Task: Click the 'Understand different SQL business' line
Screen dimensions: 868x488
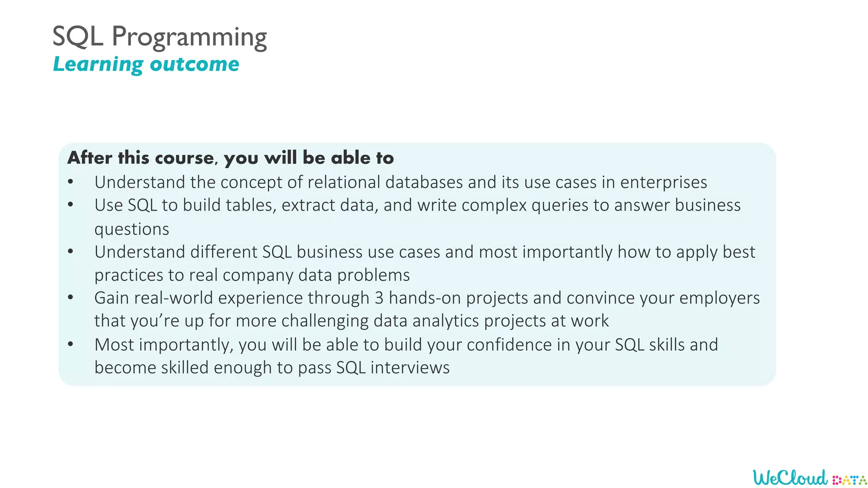Action: coord(424,252)
